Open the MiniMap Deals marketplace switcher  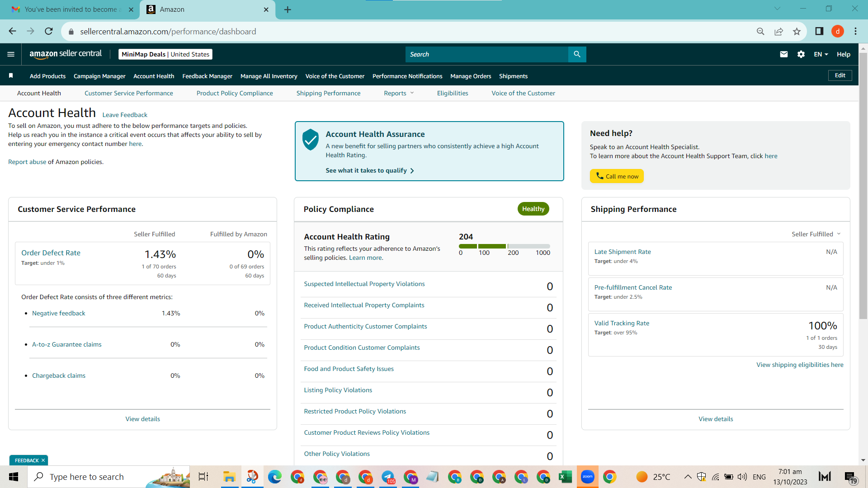pyautogui.click(x=165, y=54)
